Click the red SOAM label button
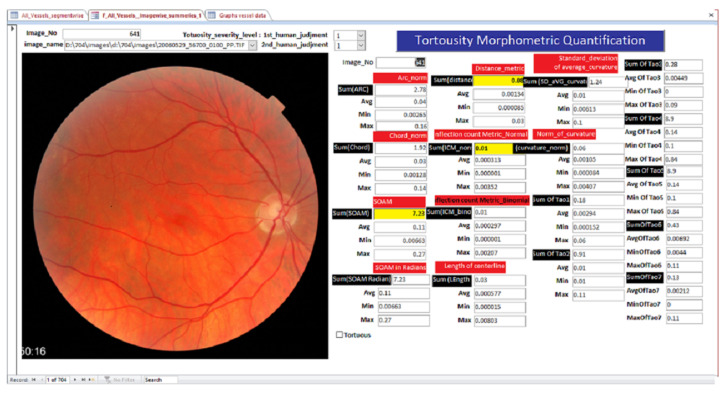The width and height of the screenshot is (728, 393). (x=399, y=202)
